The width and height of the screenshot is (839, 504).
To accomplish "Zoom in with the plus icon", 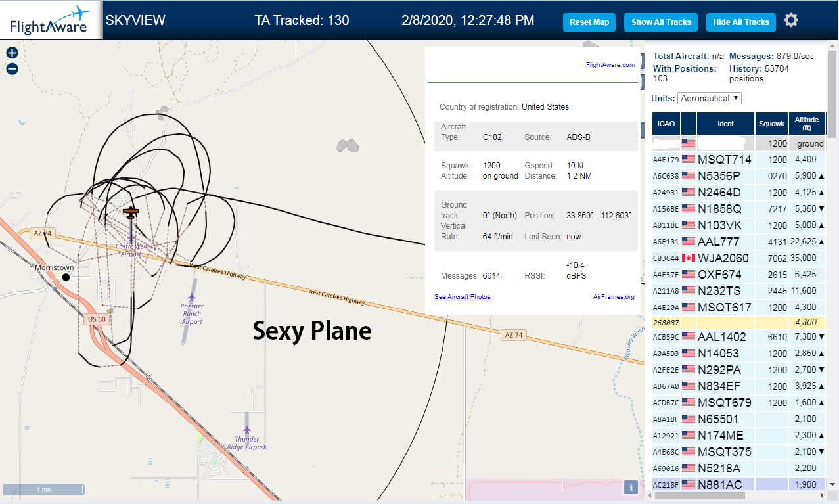I will click(12, 53).
